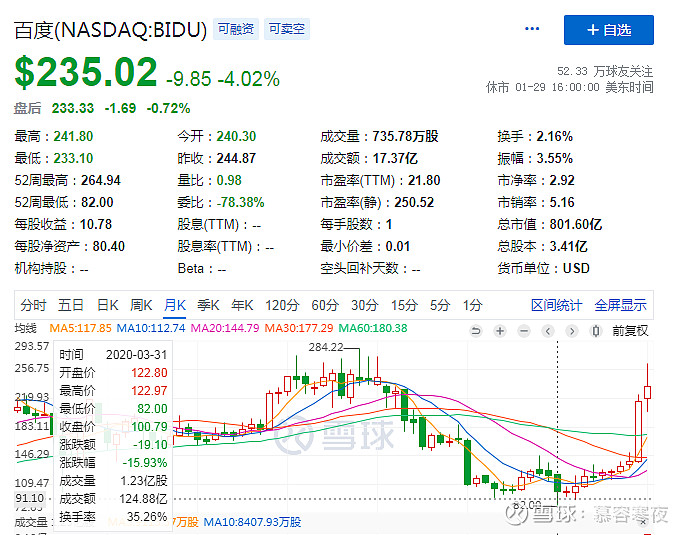
Task: Click the 百度(NASDAQ:BIDU) stock title
Action: 111,30
